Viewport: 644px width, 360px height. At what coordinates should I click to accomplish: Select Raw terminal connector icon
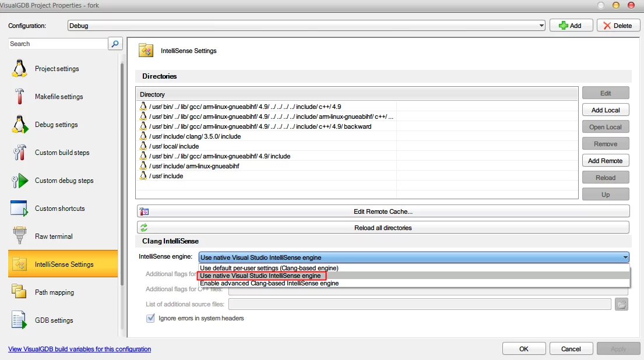click(20, 237)
